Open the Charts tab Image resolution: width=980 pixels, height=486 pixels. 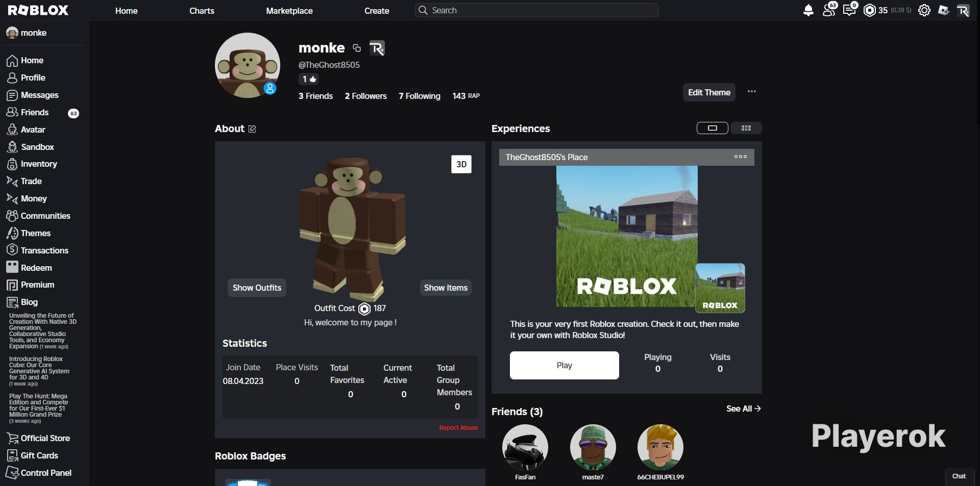(202, 11)
